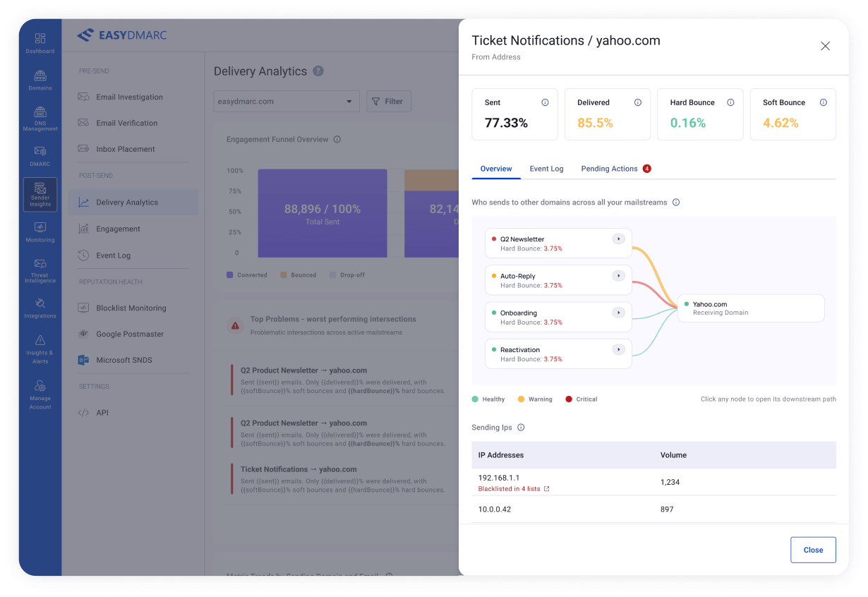Image resolution: width=868 pixels, height=597 pixels.
Task: Click the Volume column header
Action: pyautogui.click(x=673, y=455)
